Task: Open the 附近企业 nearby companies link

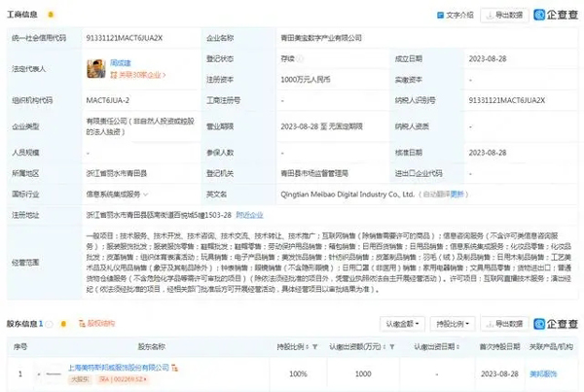Action: tap(249, 215)
